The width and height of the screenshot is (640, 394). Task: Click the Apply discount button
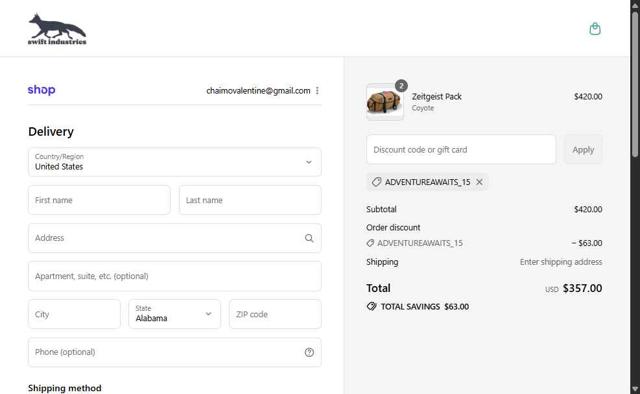click(583, 149)
